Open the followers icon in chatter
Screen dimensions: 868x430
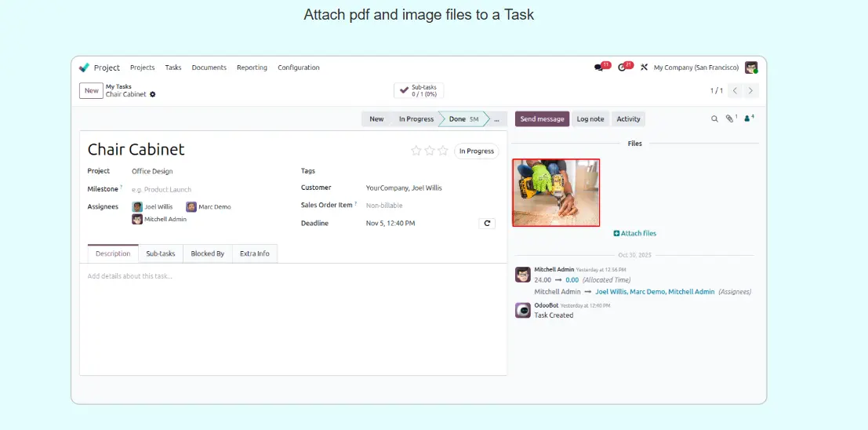tap(748, 119)
